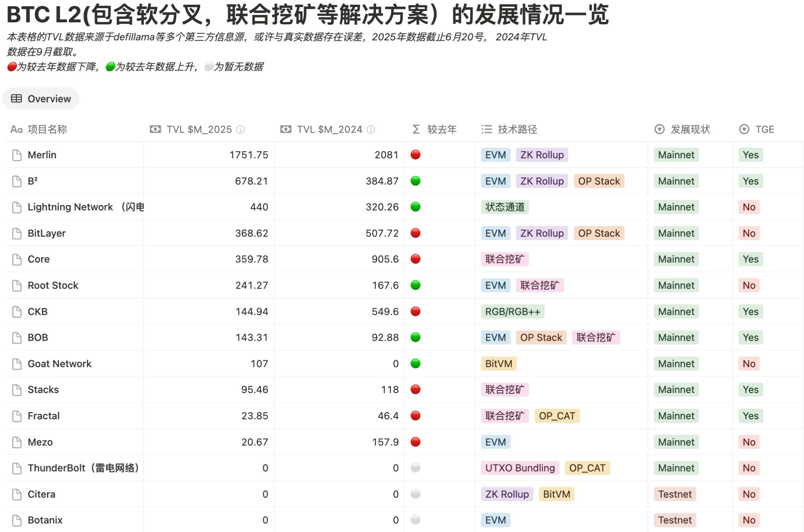Open the Root Stock project page
The width and height of the screenshot is (804, 532).
53,285
